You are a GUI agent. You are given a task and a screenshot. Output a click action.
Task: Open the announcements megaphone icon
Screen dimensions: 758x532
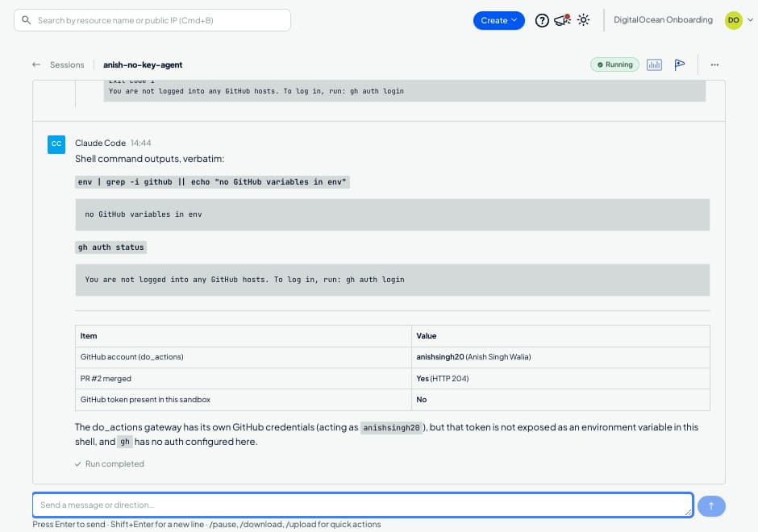coord(562,20)
